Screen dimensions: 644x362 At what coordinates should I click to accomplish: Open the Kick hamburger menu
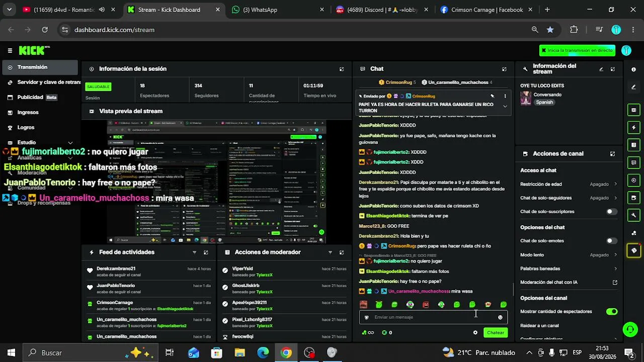tap(10, 50)
